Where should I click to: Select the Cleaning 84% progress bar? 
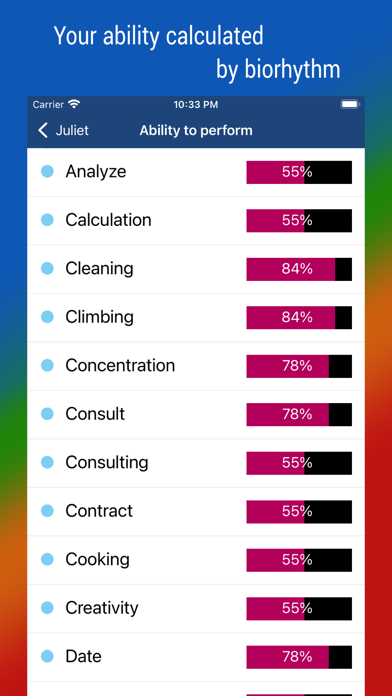(299, 269)
